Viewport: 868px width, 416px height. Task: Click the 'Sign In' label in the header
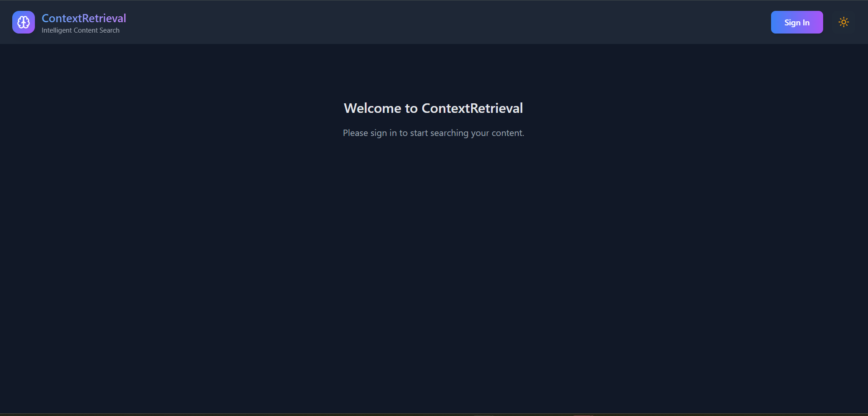(797, 23)
